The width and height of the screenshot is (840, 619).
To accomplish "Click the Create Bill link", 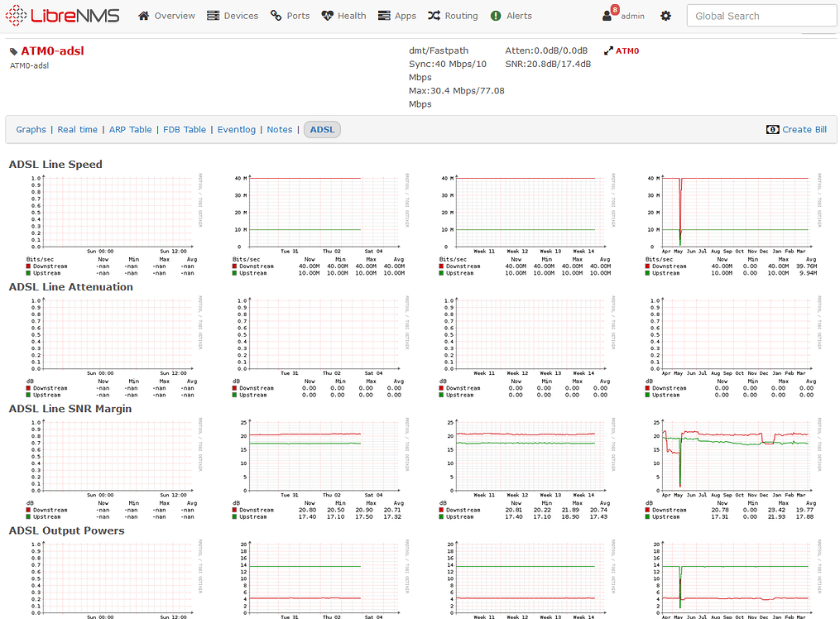I will point(804,130).
